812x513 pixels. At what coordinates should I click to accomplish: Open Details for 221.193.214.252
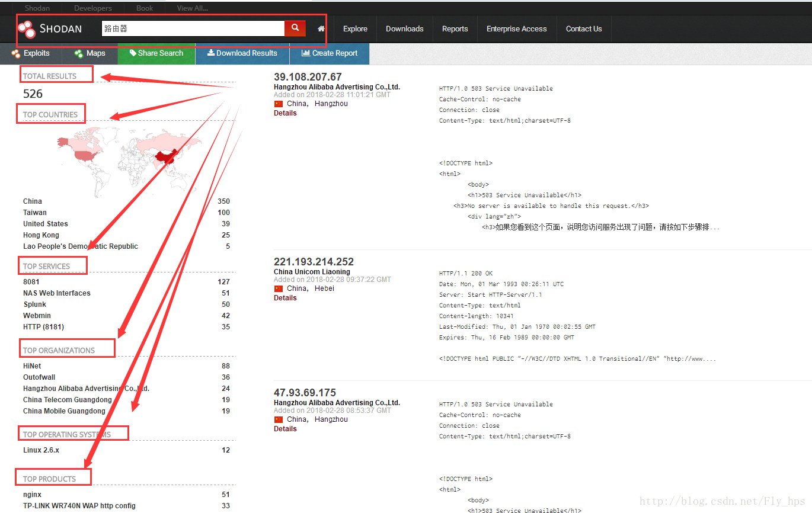tap(285, 298)
